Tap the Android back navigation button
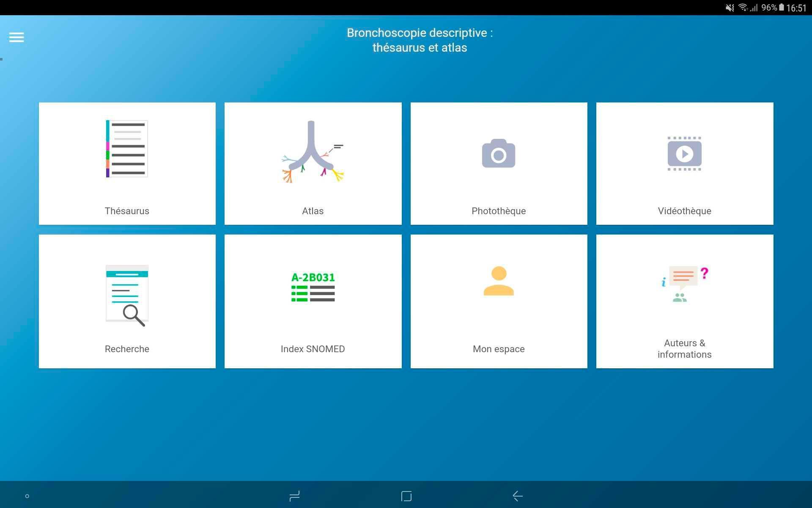This screenshot has height=508, width=812. (x=518, y=496)
